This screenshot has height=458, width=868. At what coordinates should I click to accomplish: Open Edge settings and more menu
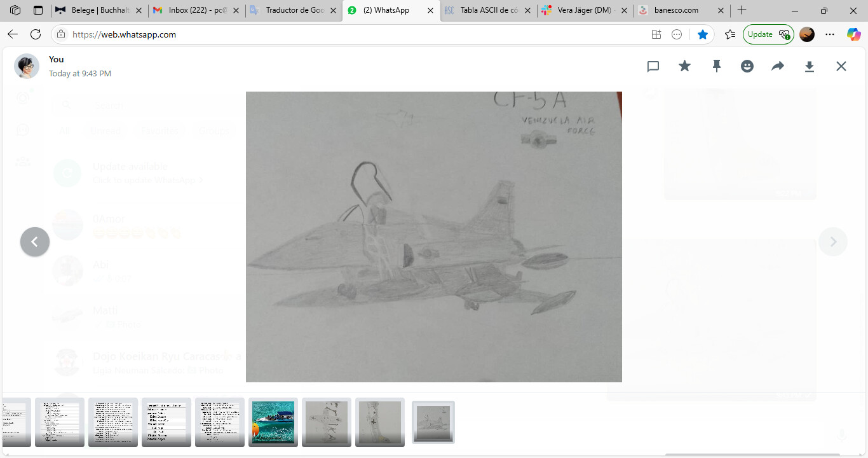(830, 34)
